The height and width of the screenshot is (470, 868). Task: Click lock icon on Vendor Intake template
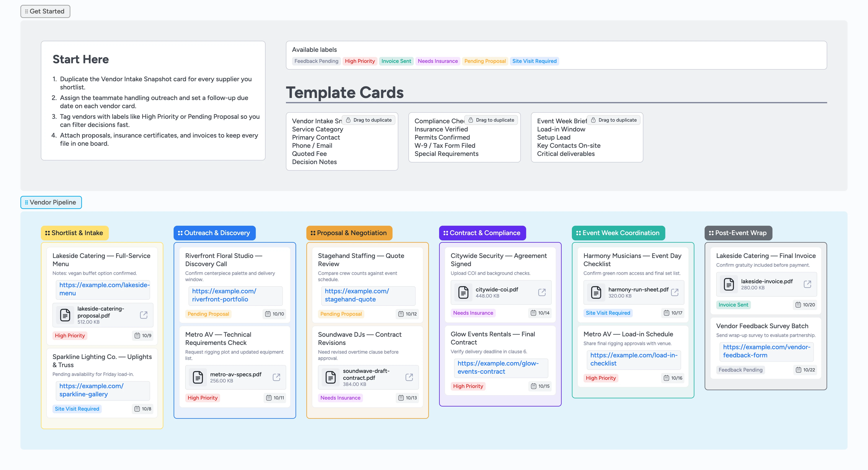pos(348,120)
